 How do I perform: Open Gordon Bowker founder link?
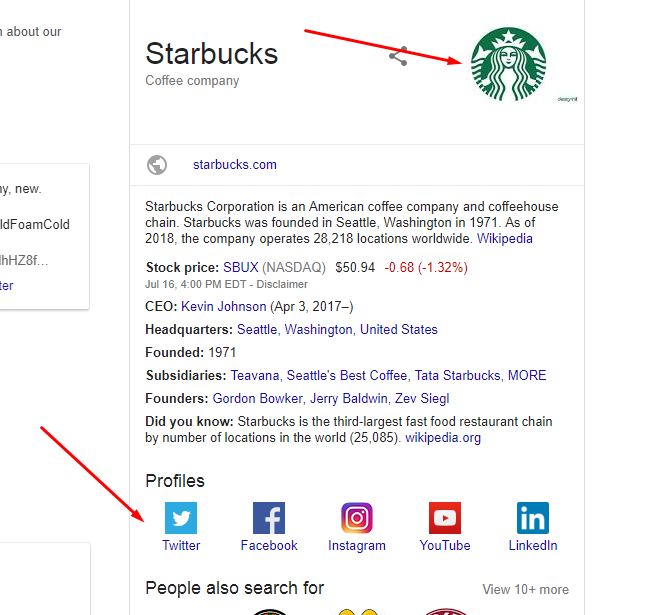click(x=258, y=398)
